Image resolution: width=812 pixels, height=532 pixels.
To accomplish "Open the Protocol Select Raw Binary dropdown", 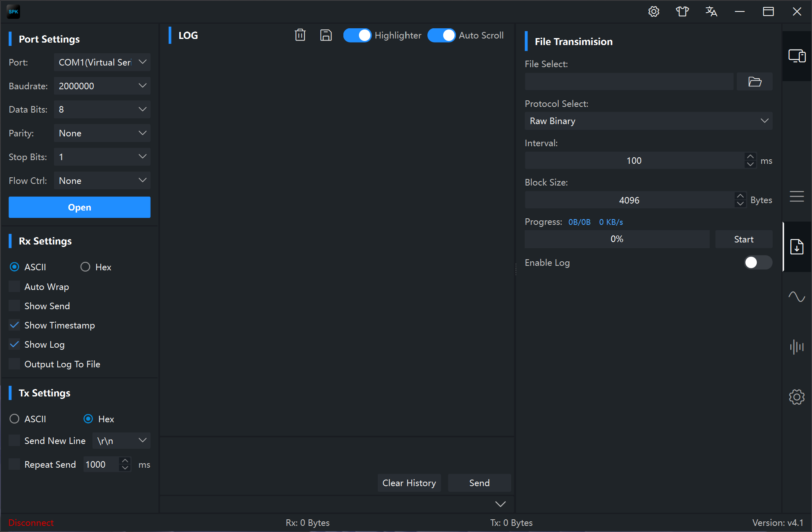I will click(x=649, y=121).
